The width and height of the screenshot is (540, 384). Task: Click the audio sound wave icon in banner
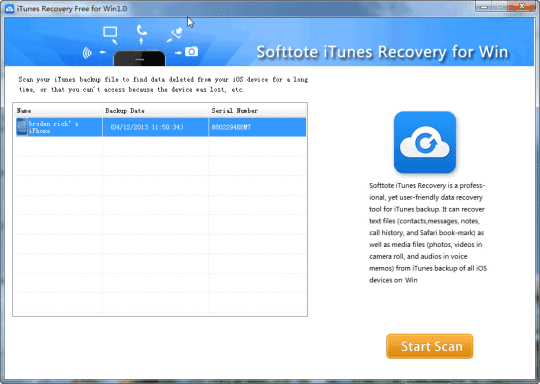(x=87, y=53)
